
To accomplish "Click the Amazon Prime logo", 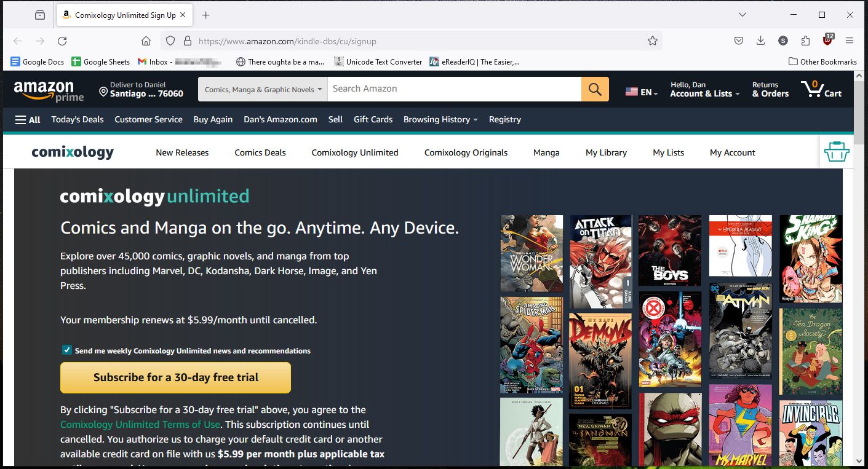I will click(49, 90).
